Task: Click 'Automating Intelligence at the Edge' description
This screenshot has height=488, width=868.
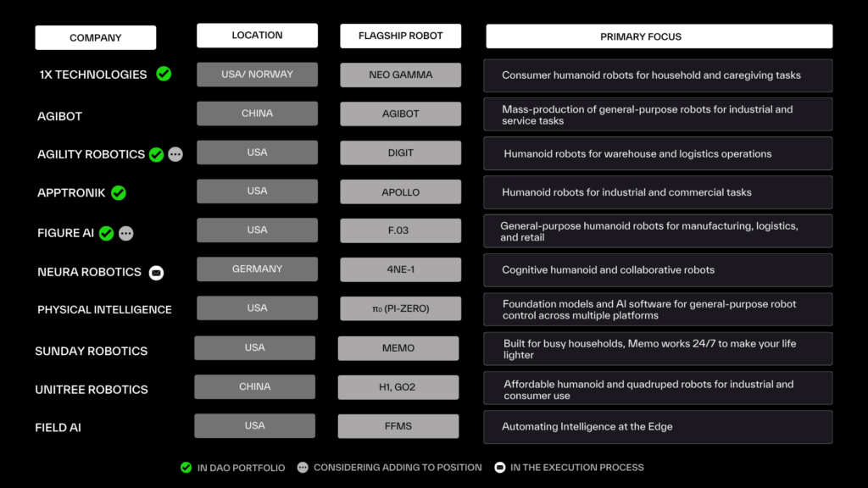Action: [587, 427]
